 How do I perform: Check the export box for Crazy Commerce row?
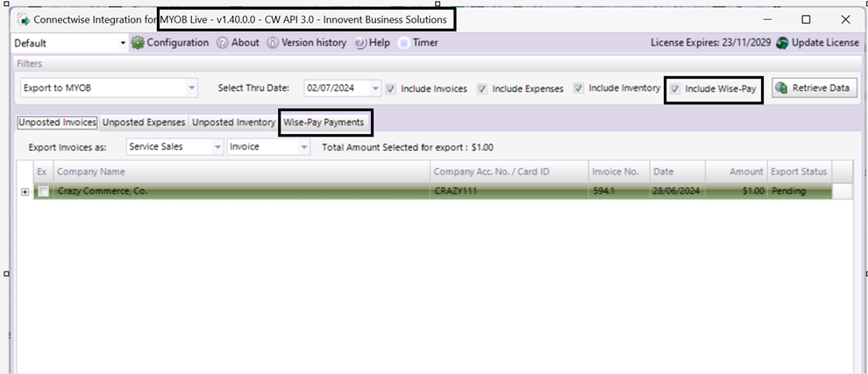(43, 192)
